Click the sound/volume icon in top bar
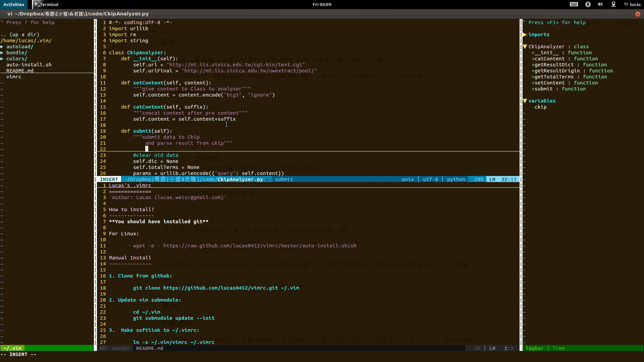The image size is (644, 362). pyautogui.click(x=601, y=4)
